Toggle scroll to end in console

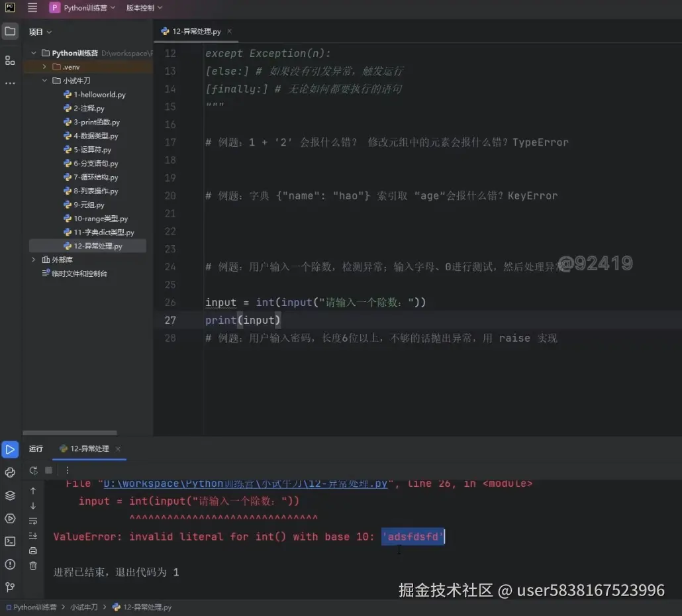[33, 535]
